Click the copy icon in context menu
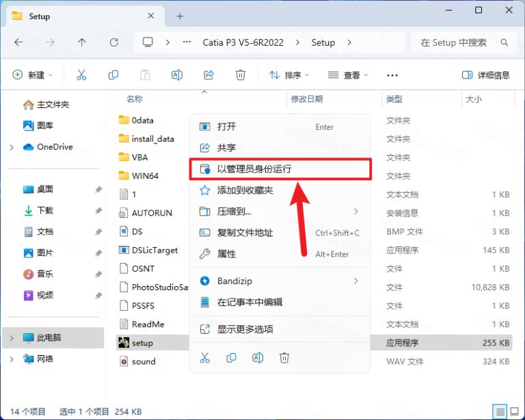The width and height of the screenshot is (525, 420). coord(231,357)
